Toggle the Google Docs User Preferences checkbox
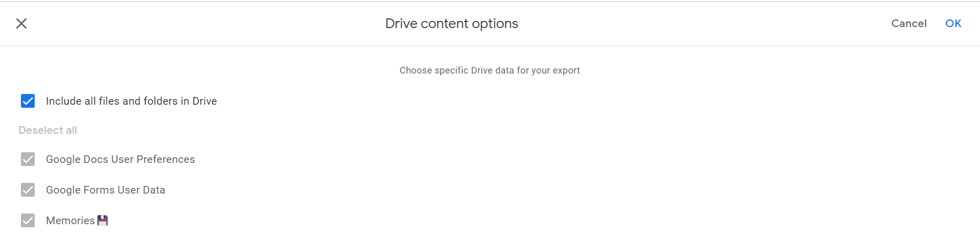Viewport: 980px width, 238px height. 28,159
